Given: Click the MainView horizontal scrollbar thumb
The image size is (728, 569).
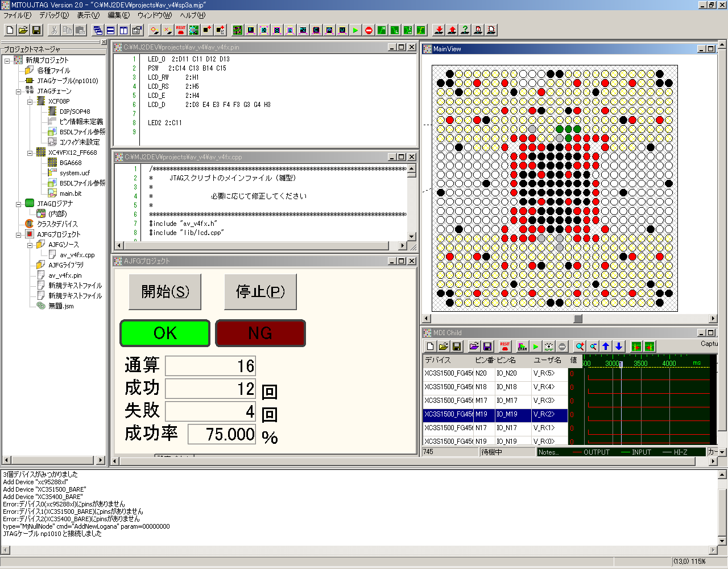Looking at the screenshot, I should (x=578, y=319).
